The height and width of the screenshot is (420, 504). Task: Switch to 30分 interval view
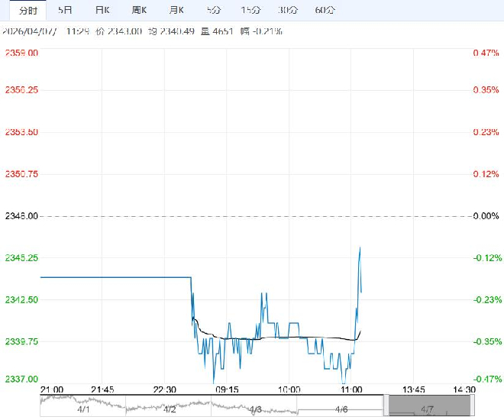[x=288, y=10]
